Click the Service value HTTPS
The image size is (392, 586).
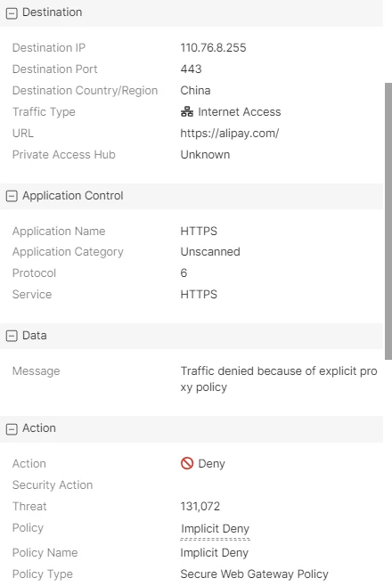[x=199, y=294]
